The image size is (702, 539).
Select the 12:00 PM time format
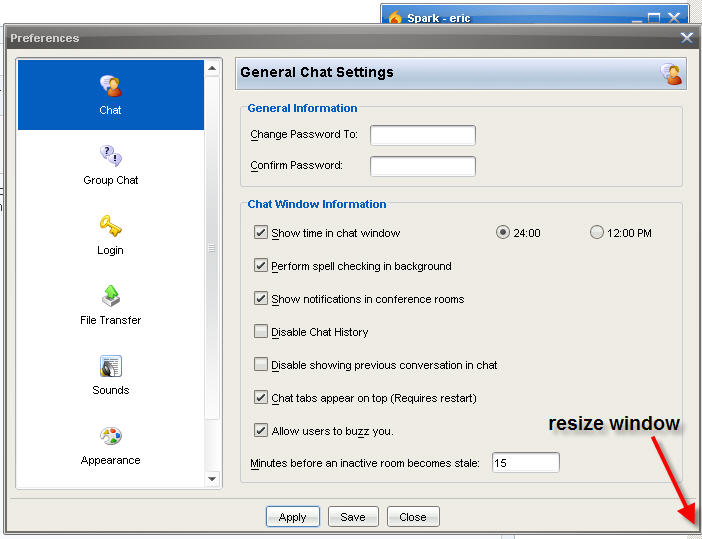click(597, 233)
